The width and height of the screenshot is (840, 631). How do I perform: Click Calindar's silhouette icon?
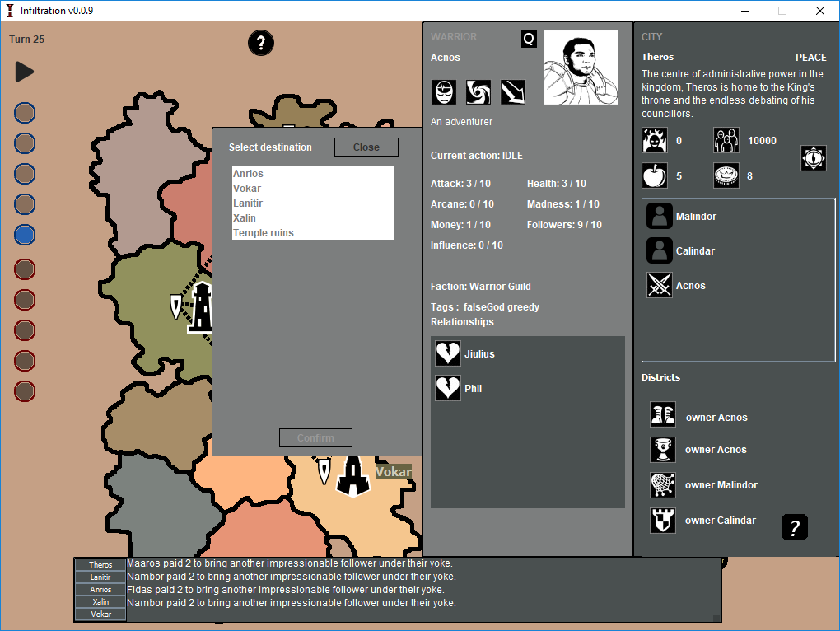(x=660, y=250)
